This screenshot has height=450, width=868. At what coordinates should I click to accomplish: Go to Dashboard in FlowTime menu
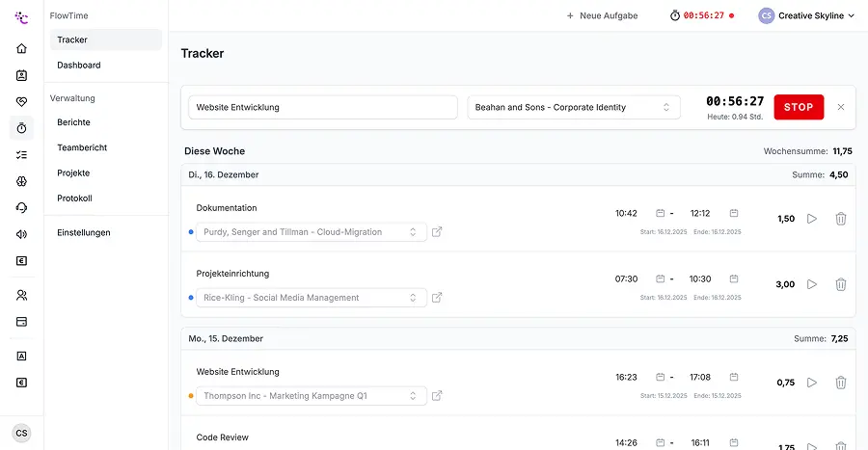[x=79, y=66]
